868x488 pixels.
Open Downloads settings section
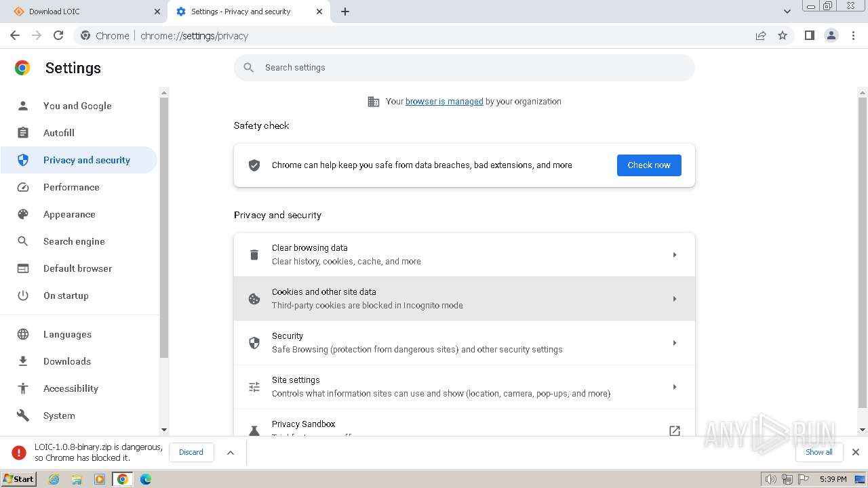coord(79,361)
